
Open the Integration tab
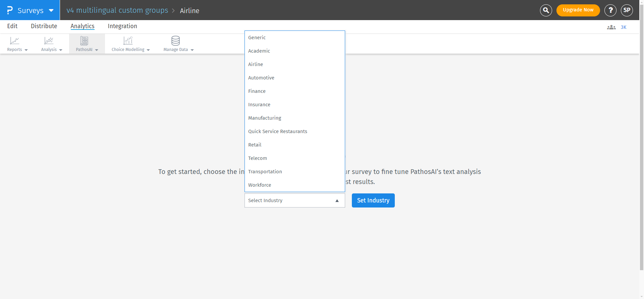point(122,26)
